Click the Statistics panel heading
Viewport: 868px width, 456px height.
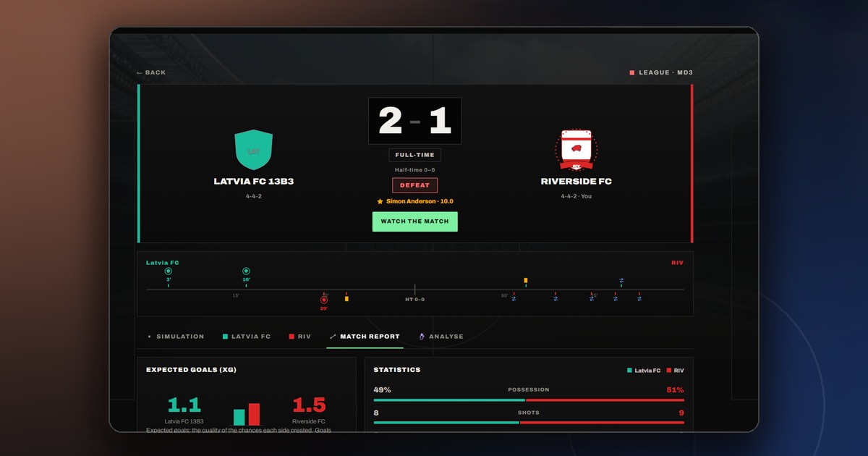397,370
